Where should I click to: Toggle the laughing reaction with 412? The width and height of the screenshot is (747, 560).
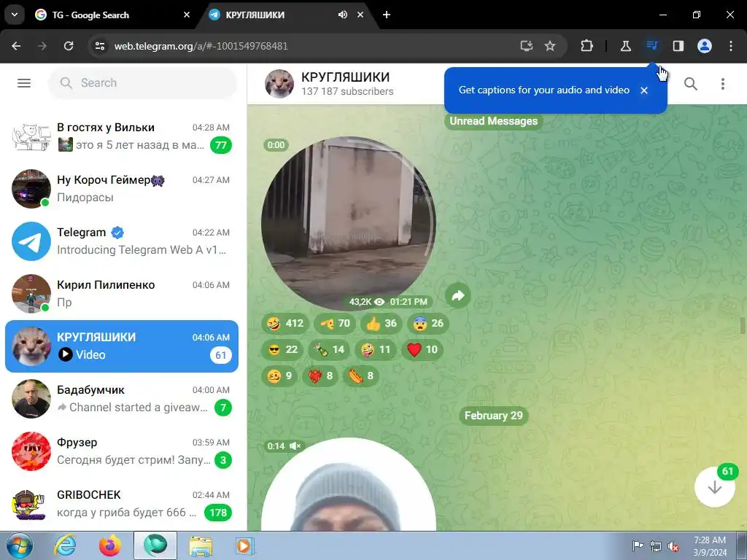point(285,323)
